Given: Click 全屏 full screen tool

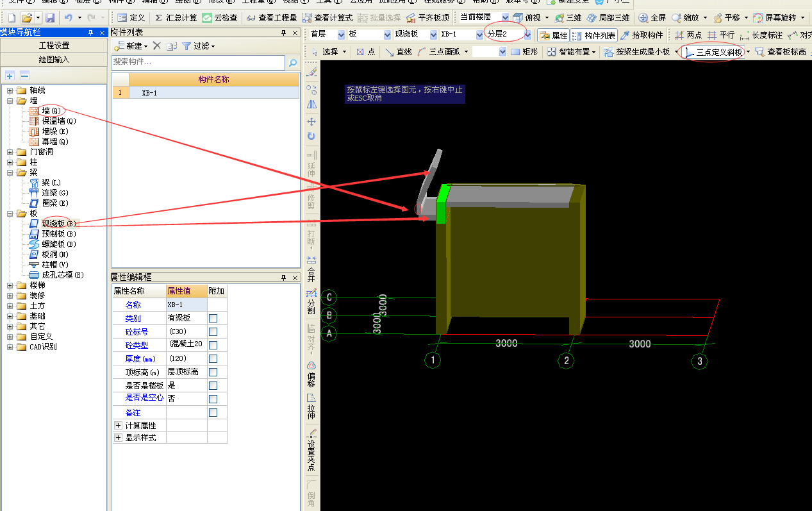Looking at the screenshot, I should click(x=652, y=18).
